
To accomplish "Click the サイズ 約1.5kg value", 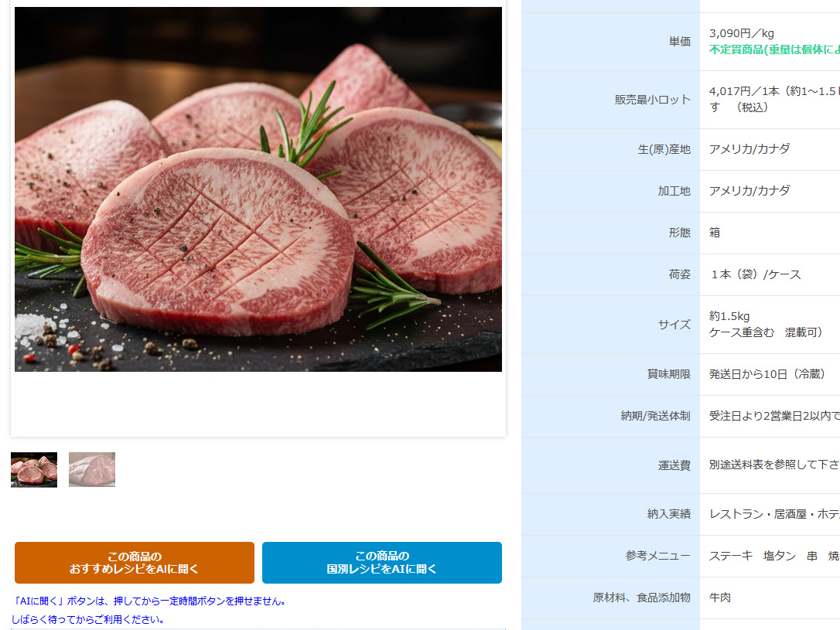I will 729,316.
